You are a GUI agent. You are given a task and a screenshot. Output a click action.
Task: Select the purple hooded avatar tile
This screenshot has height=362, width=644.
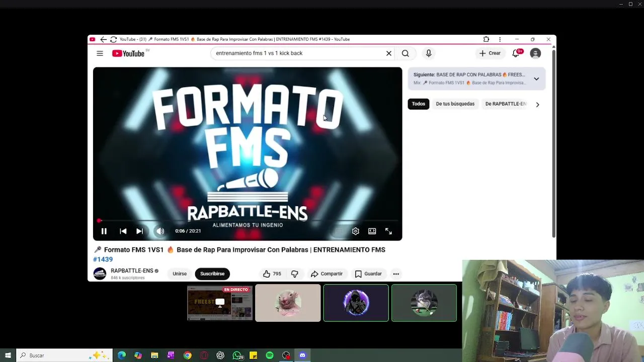pos(356,303)
